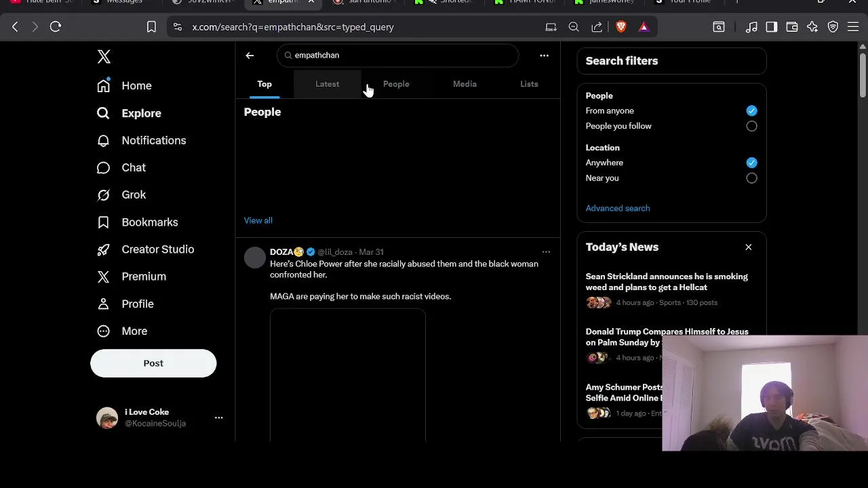Click the X logo in the sidebar
Screen dimensions: 868x488
[x=104, y=56]
